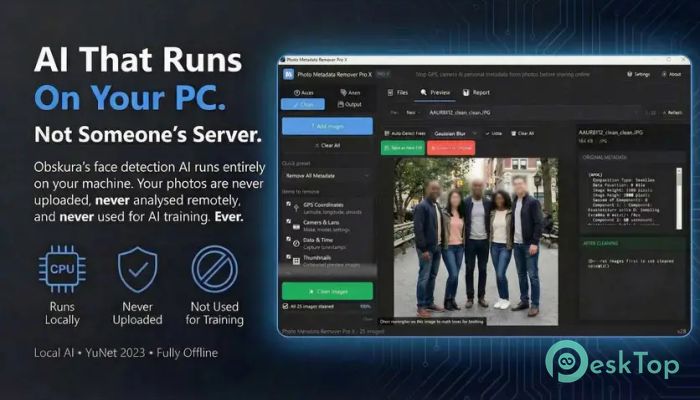Click the green Save as new file button
Viewport: 700px width, 400px height.
pyautogui.click(x=403, y=148)
